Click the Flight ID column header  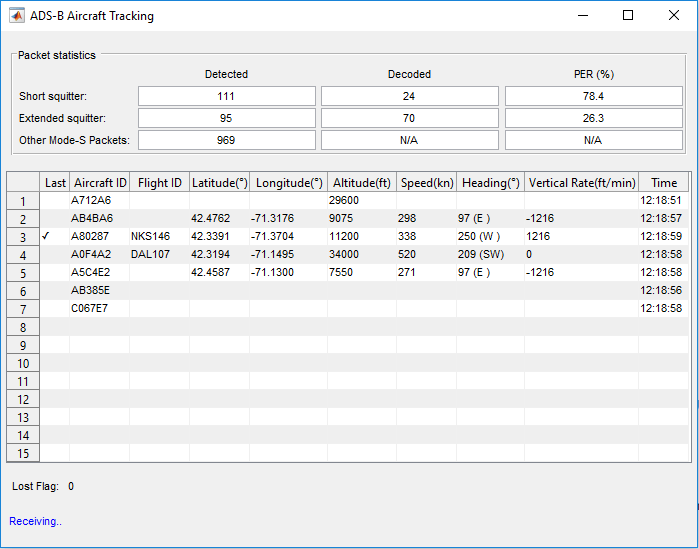[160, 183]
